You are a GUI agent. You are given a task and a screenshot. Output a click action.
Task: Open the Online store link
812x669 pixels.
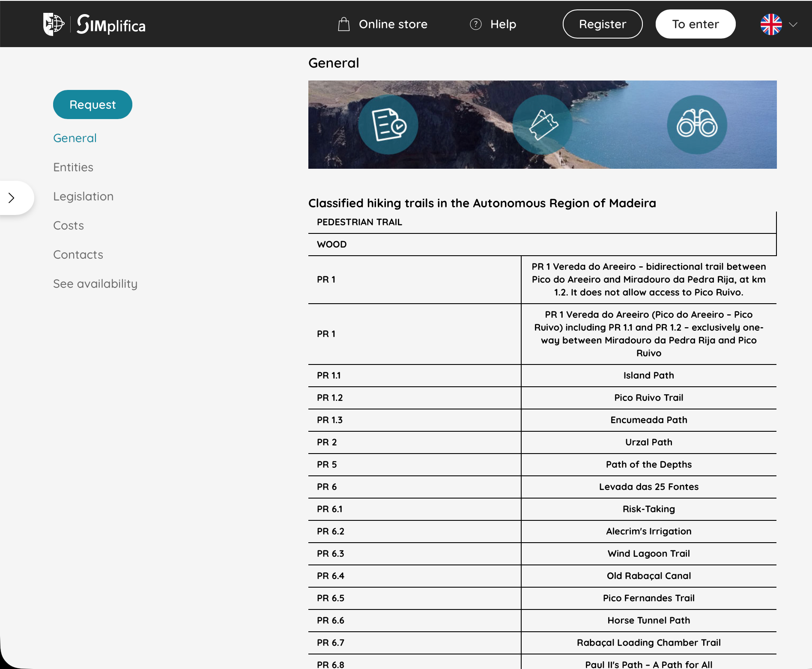coord(393,24)
